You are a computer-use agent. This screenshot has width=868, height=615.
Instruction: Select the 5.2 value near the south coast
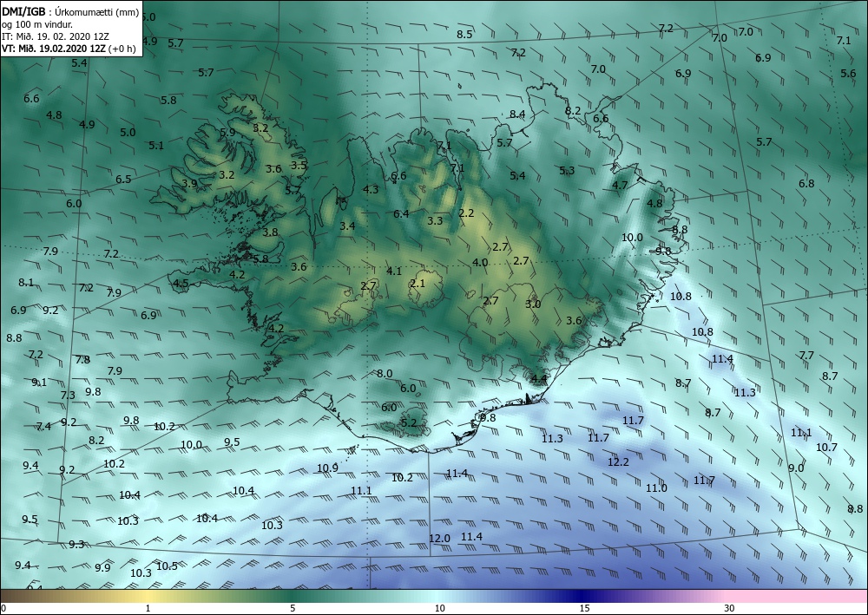pos(409,423)
